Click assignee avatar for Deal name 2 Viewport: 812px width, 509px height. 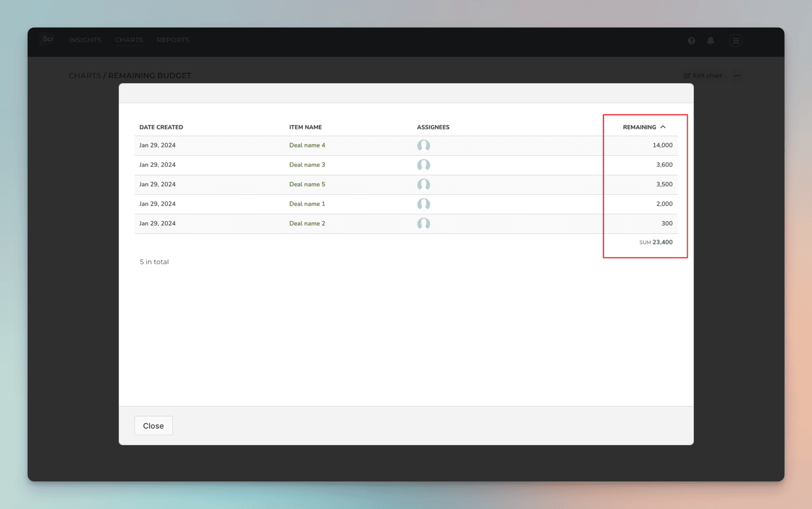tap(423, 224)
